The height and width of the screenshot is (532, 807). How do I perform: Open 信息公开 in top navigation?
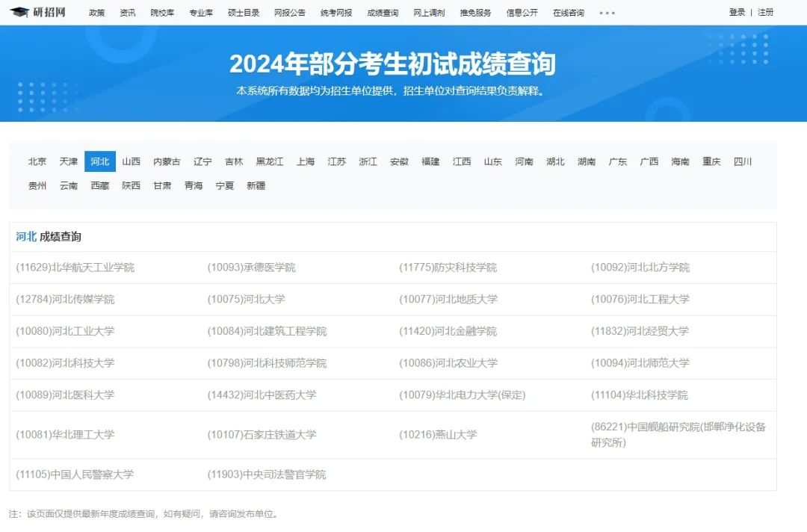pyautogui.click(x=522, y=13)
